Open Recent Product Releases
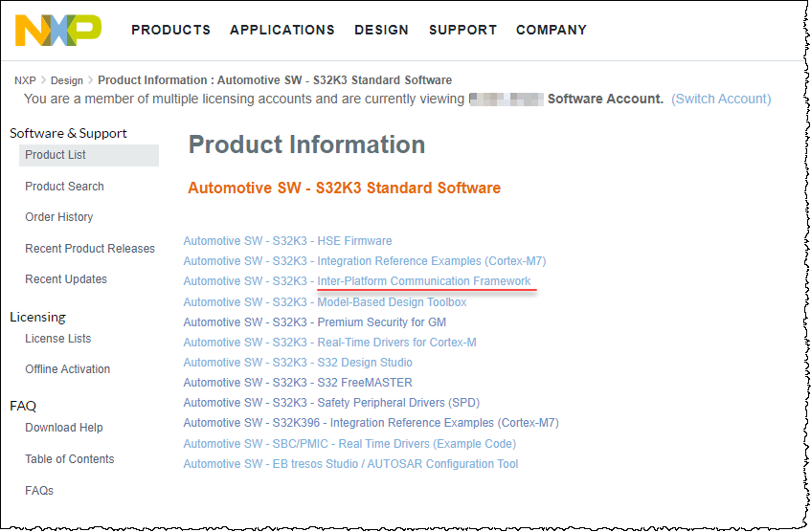Image resolution: width=811 pixels, height=532 pixels. click(90, 249)
